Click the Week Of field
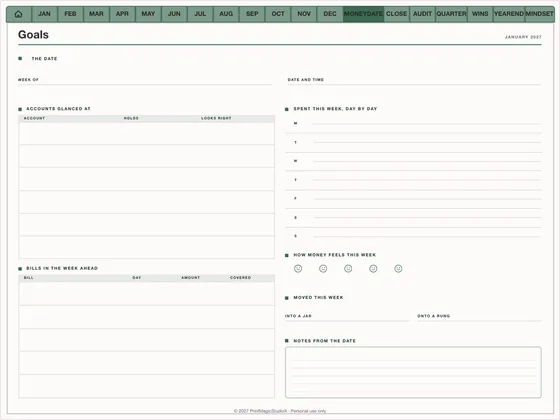The height and width of the screenshot is (420, 560). point(145,81)
